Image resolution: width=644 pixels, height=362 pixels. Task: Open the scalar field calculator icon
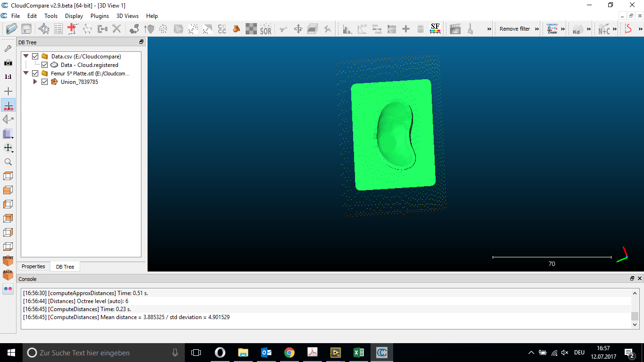tap(421, 29)
